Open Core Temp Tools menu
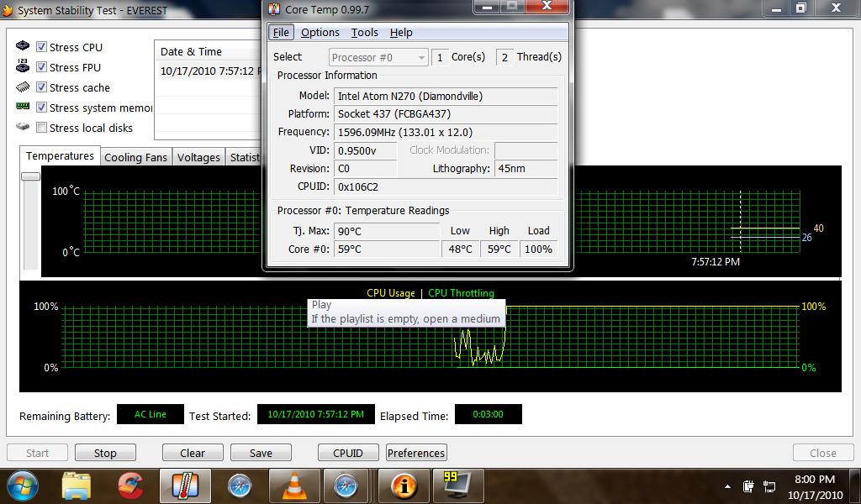861x504 pixels. click(x=365, y=33)
